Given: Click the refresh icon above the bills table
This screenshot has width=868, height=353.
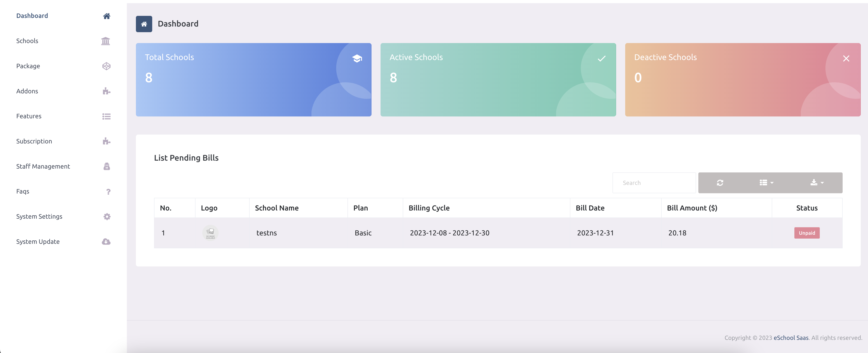Looking at the screenshot, I should coord(720,182).
